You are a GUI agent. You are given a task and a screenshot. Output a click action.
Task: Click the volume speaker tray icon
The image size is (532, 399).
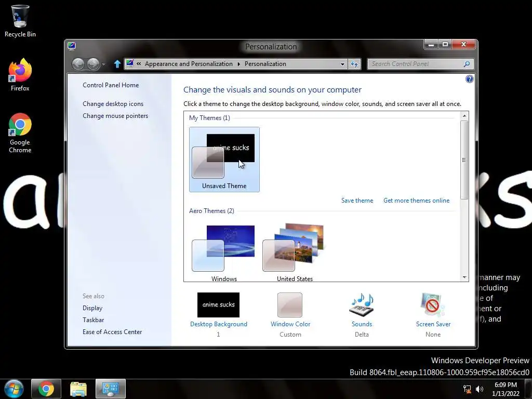479,389
